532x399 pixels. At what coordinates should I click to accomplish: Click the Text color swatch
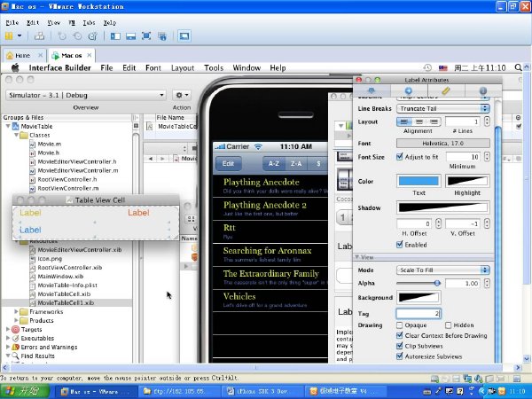click(x=419, y=181)
